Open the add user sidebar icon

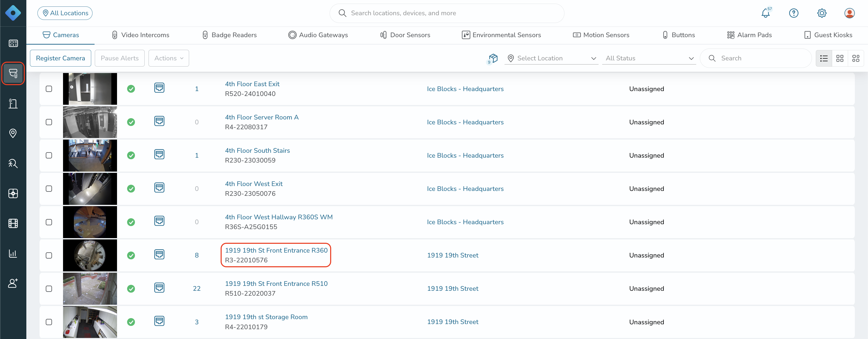pos(13,283)
